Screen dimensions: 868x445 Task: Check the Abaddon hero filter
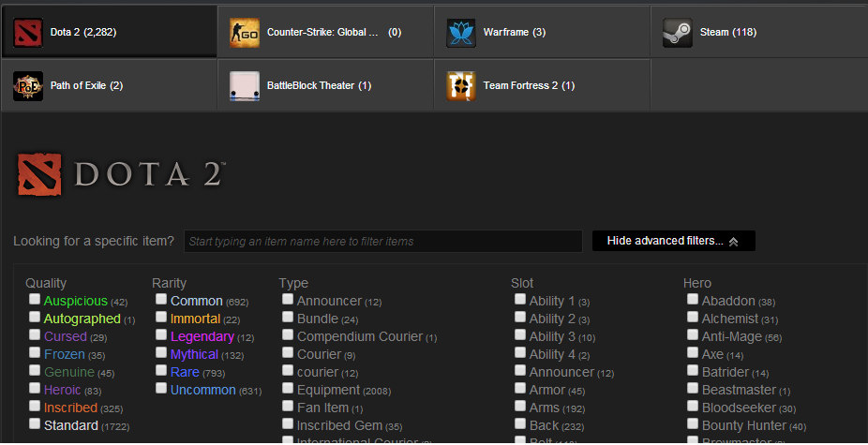[693, 300]
